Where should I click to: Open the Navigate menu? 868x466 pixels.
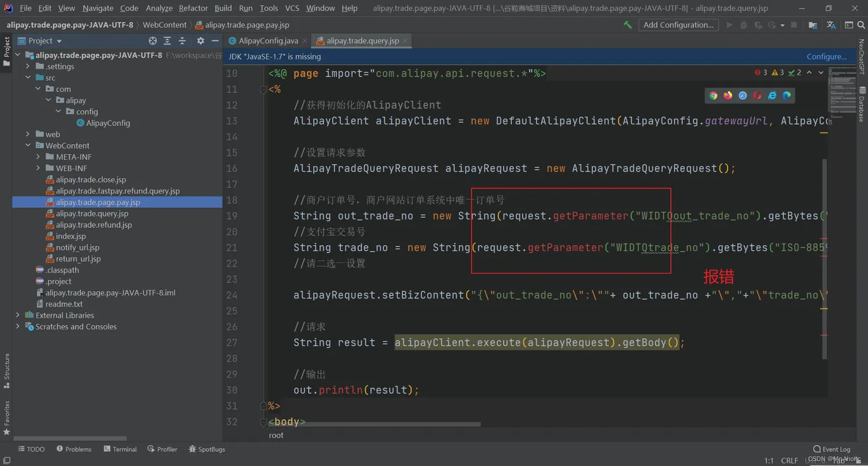[x=98, y=8]
